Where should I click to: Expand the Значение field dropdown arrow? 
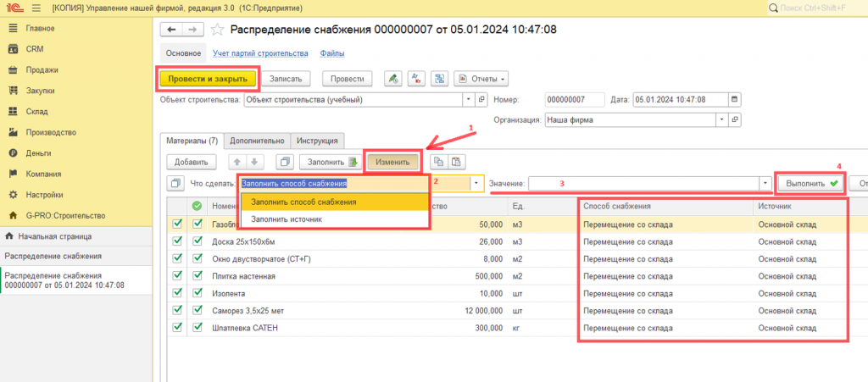[x=765, y=183]
